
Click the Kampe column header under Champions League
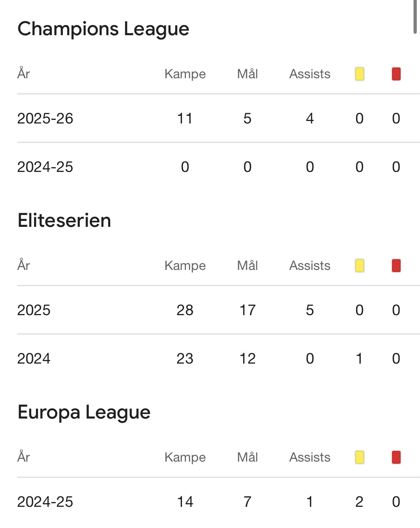click(185, 74)
